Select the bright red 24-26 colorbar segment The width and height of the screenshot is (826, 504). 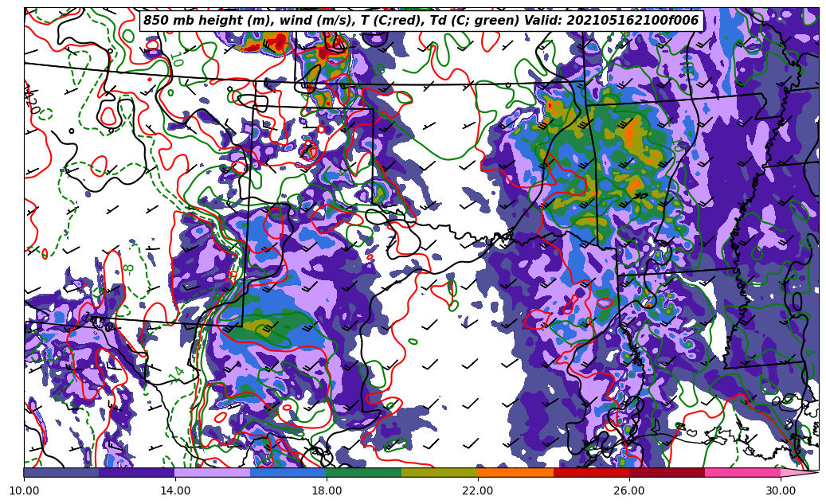[x=591, y=472]
